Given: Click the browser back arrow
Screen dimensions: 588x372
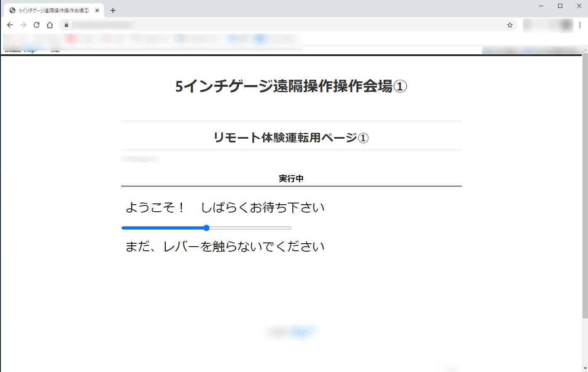Looking at the screenshot, I should pos(10,25).
